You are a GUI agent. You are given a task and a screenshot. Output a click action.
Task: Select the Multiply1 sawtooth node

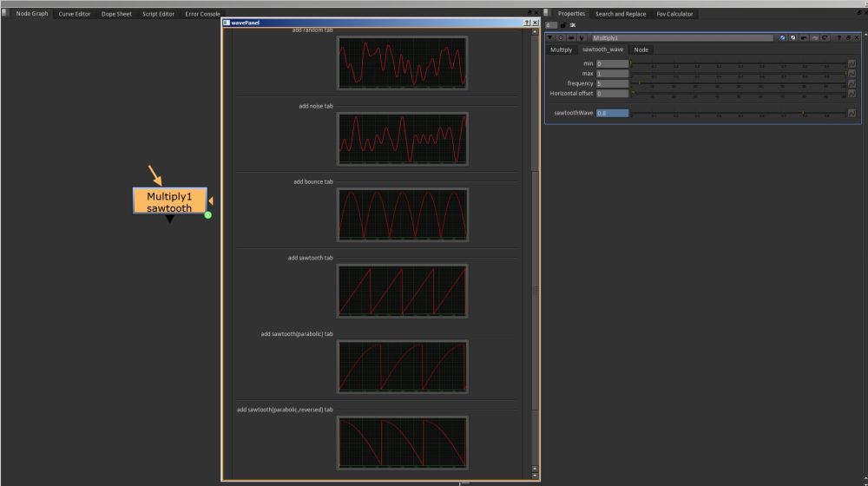pos(169,200)
